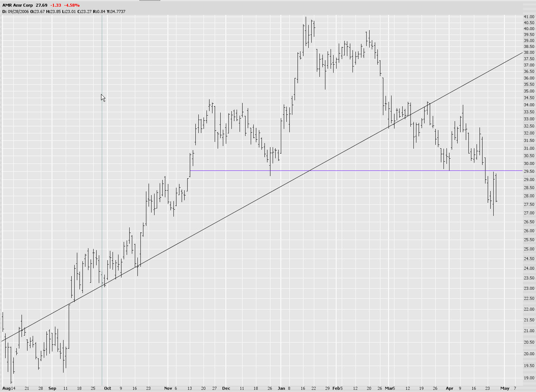Viewport: 536px width, 392px height.
Task: Click the AMR Amr Corp symbol title
Action: 17,5
